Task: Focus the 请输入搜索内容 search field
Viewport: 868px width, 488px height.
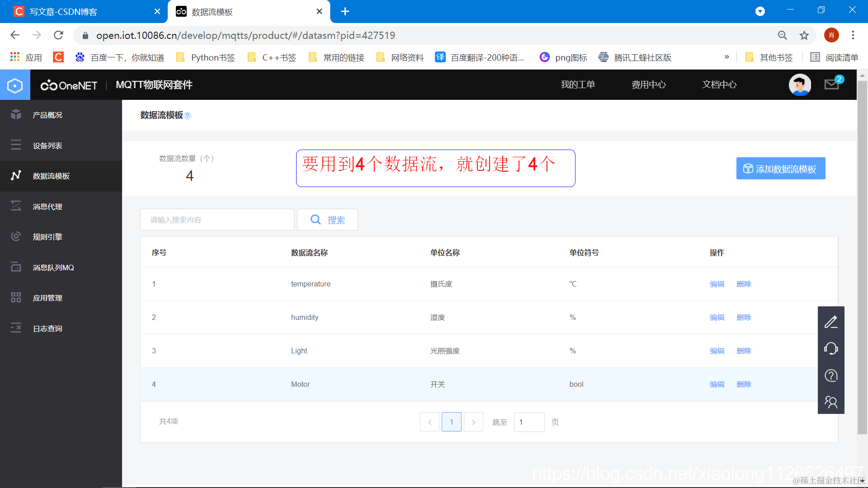Action: 217,220
